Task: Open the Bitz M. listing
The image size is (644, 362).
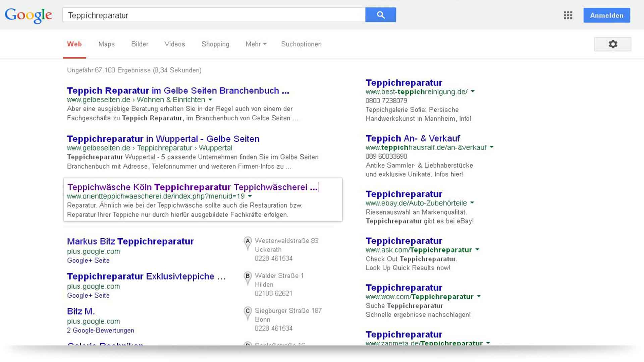Action: pyautogui.click(x=81, y=311)
